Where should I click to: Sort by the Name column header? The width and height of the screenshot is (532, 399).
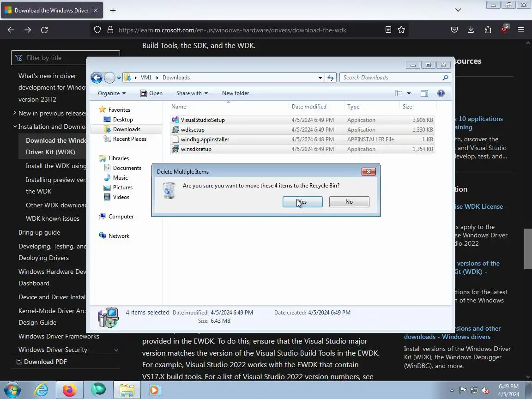pos(229,107)
